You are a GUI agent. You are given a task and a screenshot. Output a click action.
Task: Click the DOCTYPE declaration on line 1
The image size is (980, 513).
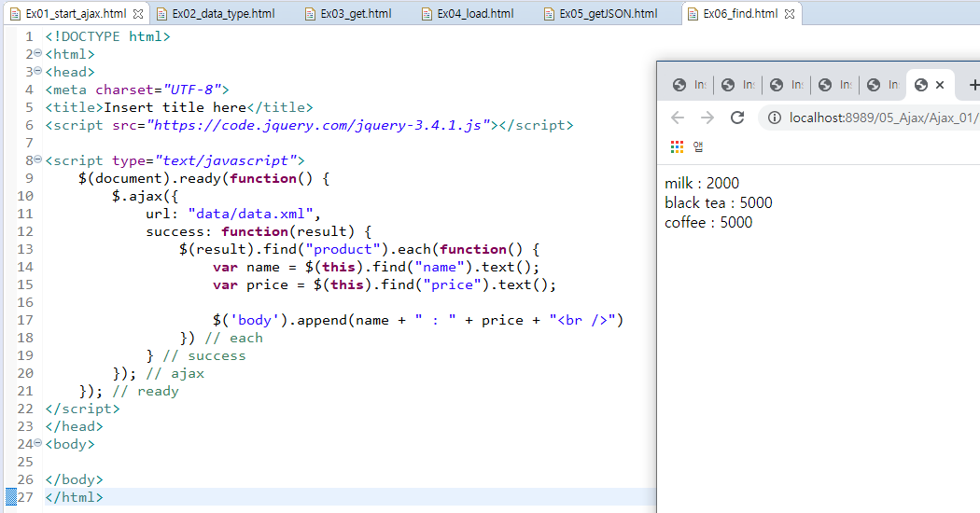pyautogui.click(x=107, y=37)
